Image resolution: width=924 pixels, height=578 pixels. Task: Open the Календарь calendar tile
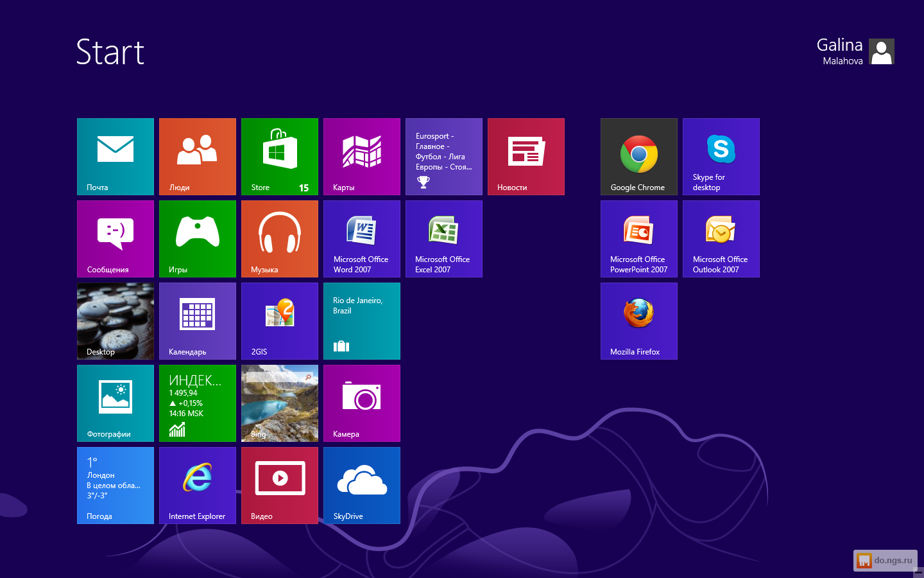(x=198, y=321)
